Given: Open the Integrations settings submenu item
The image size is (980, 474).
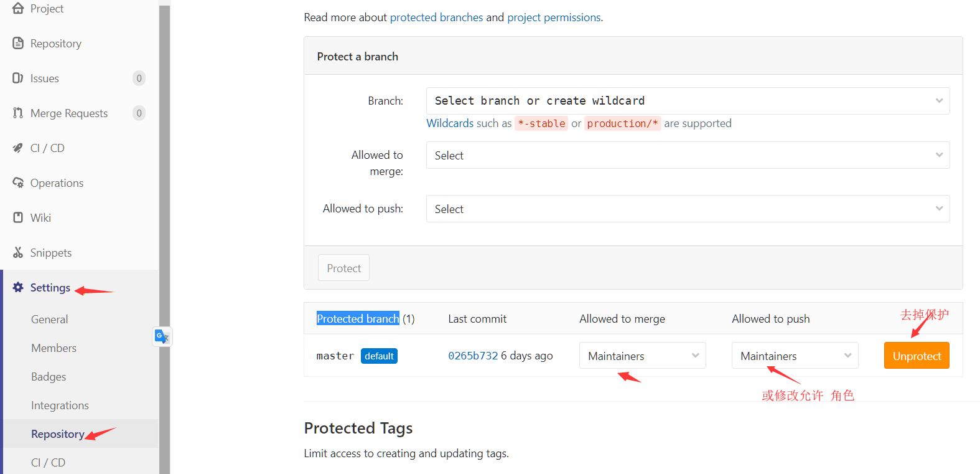Looking at the screenshot, I should tap(60, 405).
